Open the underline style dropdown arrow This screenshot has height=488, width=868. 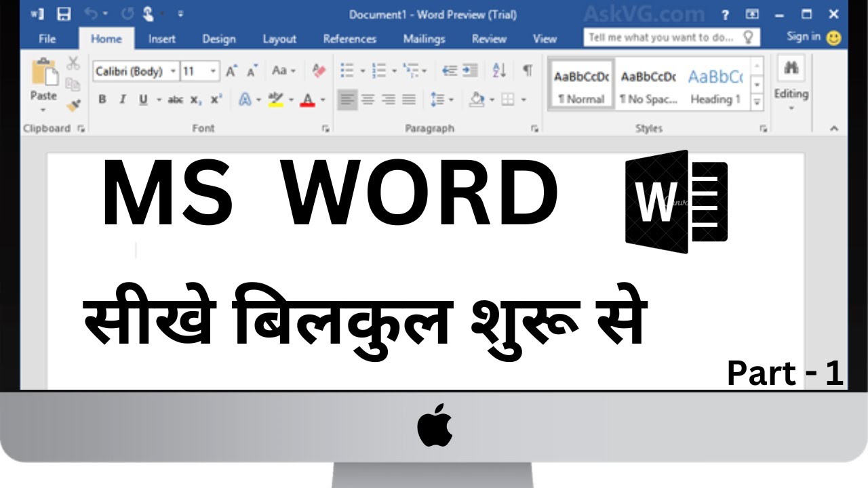[159, 100]
